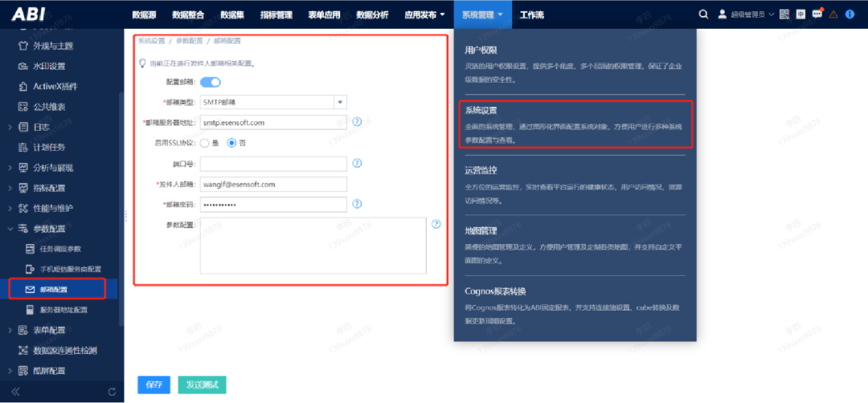Collapse sidebar with double-chevron icon
The width and height of the screenshot is (868, 403).
tap(14, 392)
